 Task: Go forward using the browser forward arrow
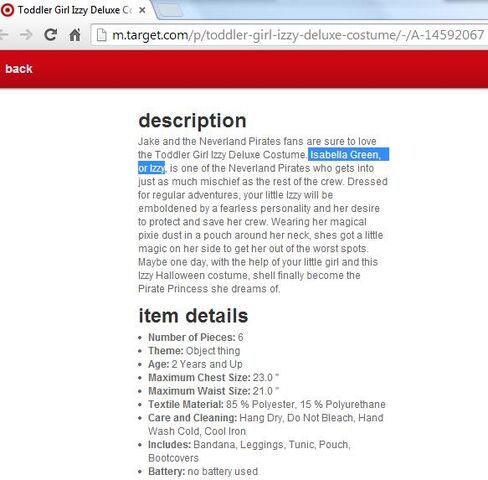26,35
